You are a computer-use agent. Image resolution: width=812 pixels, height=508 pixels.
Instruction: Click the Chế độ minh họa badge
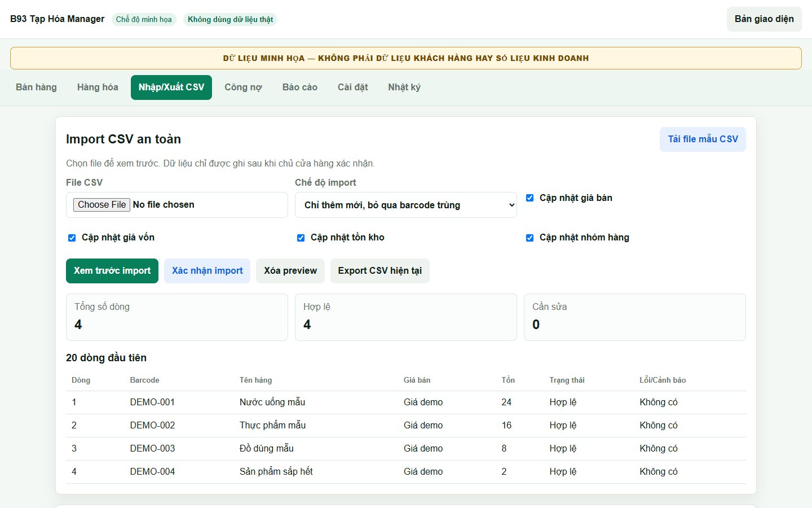(144, 19)
